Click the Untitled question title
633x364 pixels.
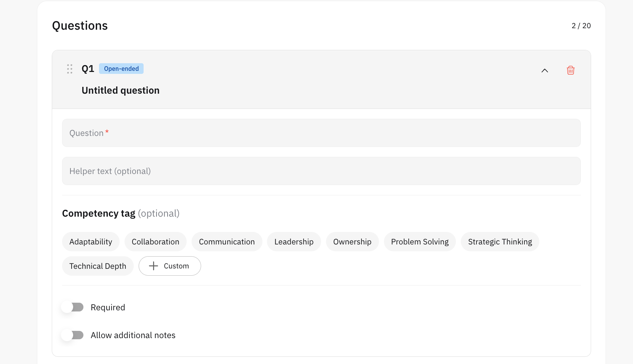click(120, 90)
